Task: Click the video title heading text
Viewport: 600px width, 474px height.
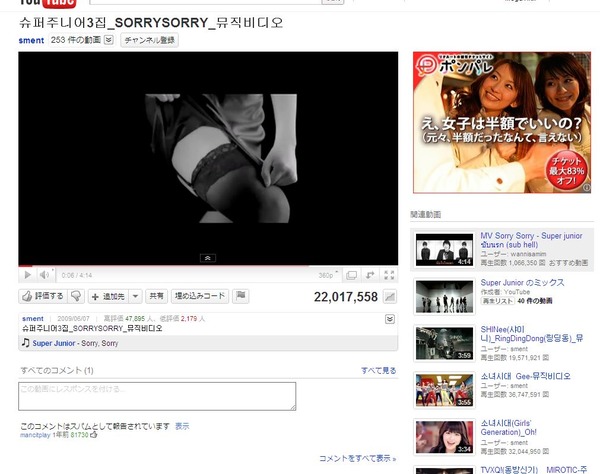Action: point(151,23)
